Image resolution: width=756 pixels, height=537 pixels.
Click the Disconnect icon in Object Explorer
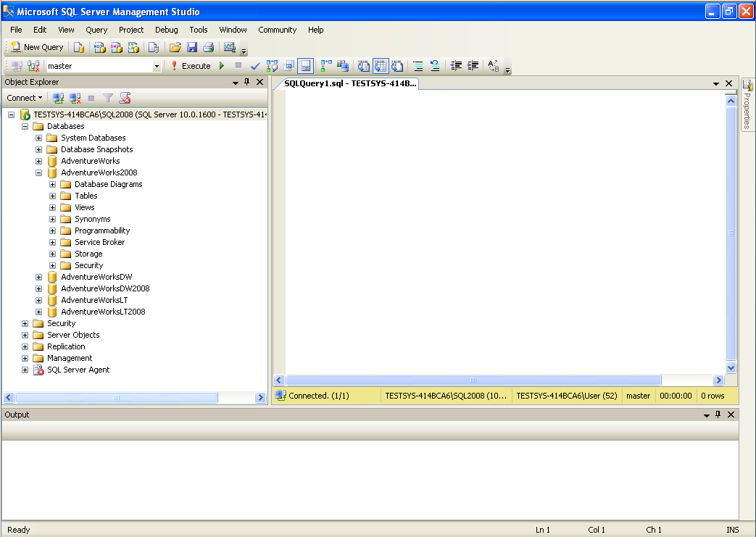[75, 99]
